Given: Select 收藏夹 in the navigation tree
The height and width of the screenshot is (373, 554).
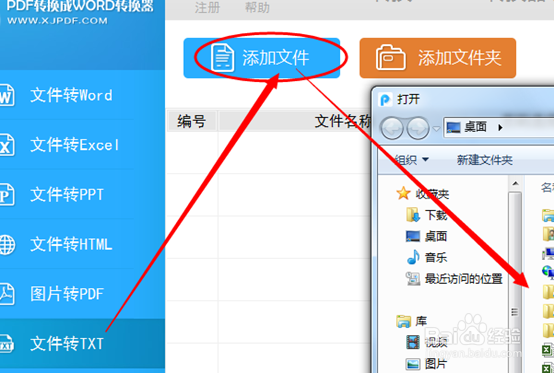Looking at the screenshot, I should point(432,194).
